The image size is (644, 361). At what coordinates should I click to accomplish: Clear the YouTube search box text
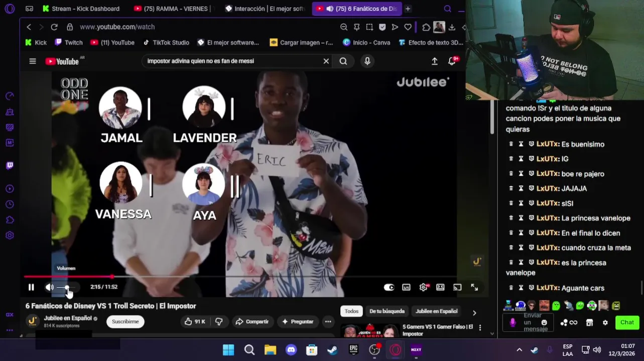tap(326, 61)
